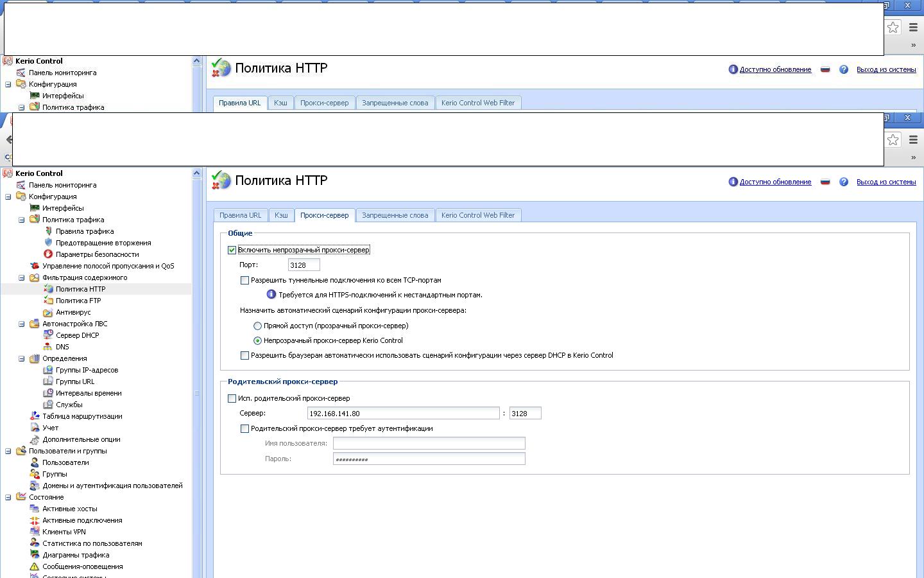Open Группы URL under Определения
924x578 pixels.
(x=74, y=381)
